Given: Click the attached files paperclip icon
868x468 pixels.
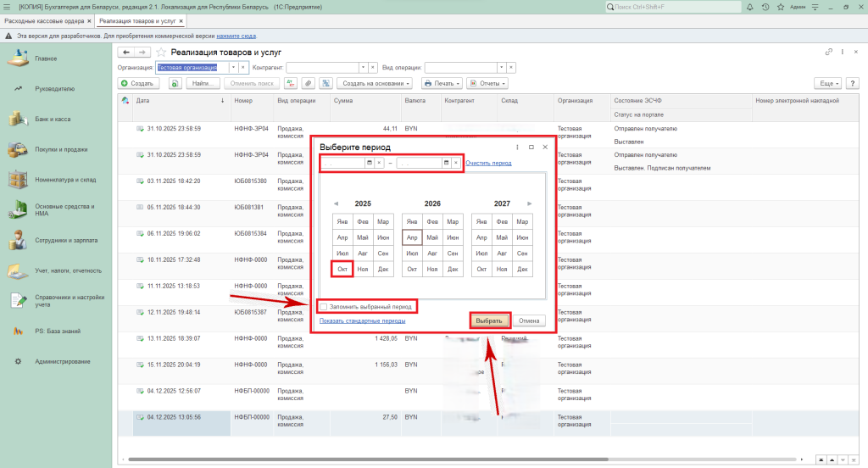Looking at the screenshot, I should [x=308, y=84].
